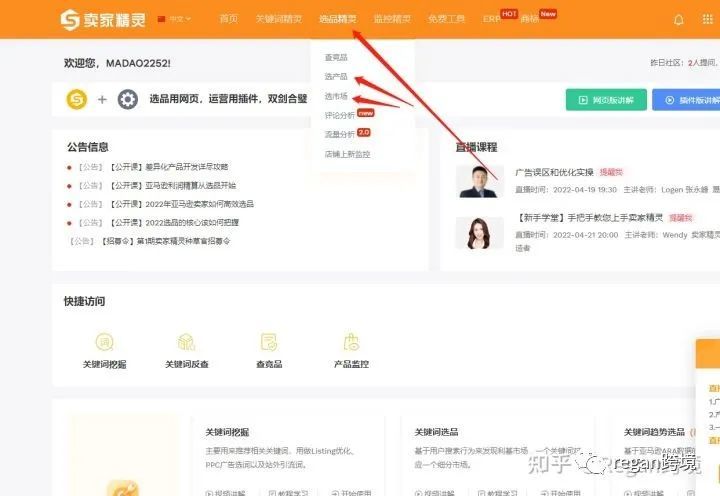Click 视频讲解 under the 关键词挖掘 card

coord(225,493)
